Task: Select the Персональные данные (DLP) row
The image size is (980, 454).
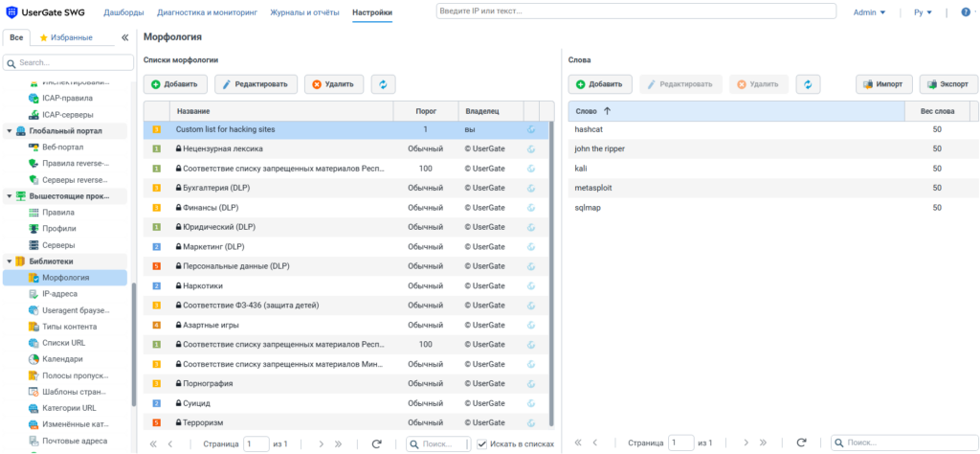Action: coord(346,266)
